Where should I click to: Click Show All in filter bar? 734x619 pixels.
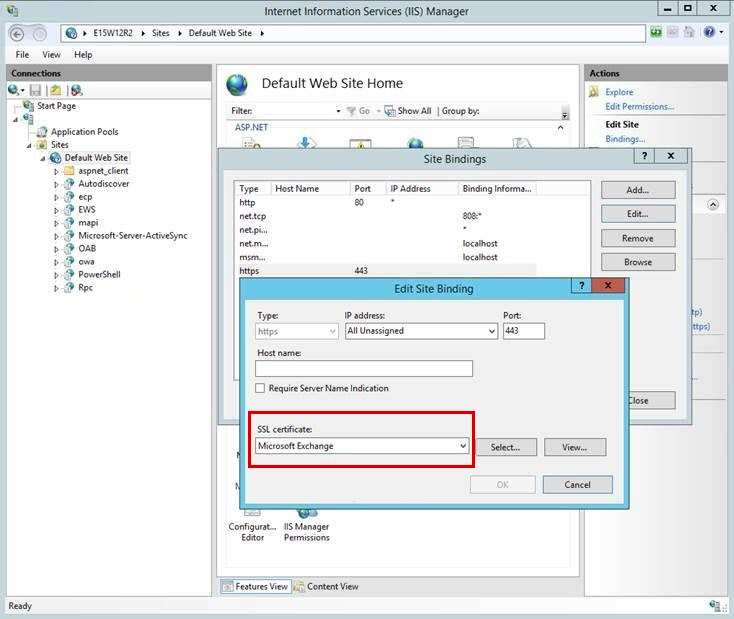pyautogui.click(x=408, y=111)
